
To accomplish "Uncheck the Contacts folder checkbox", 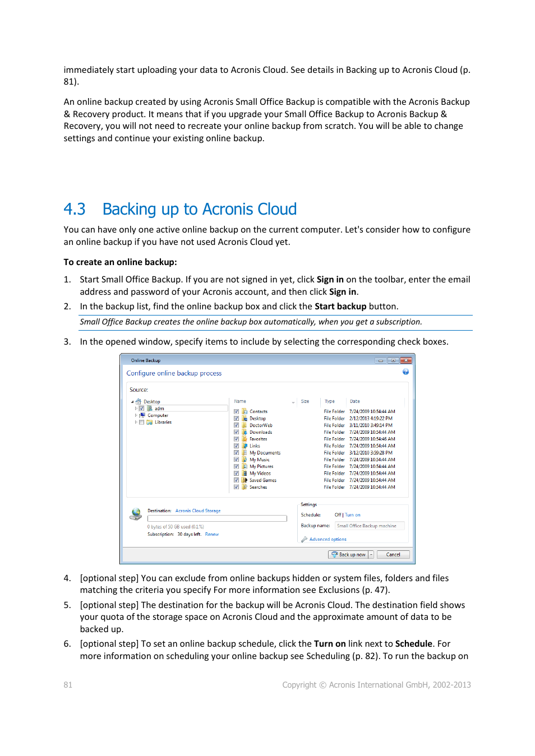I will point(237,412).
